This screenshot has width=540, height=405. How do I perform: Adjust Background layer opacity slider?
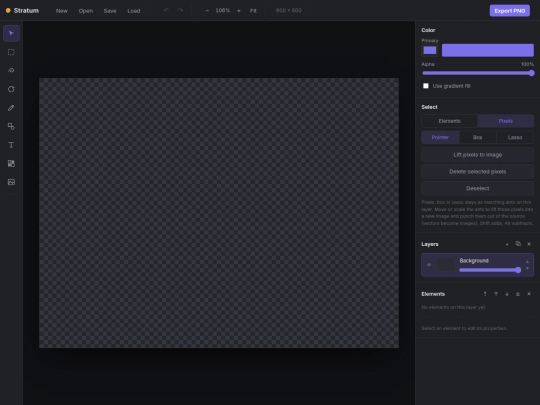[490, 270]
